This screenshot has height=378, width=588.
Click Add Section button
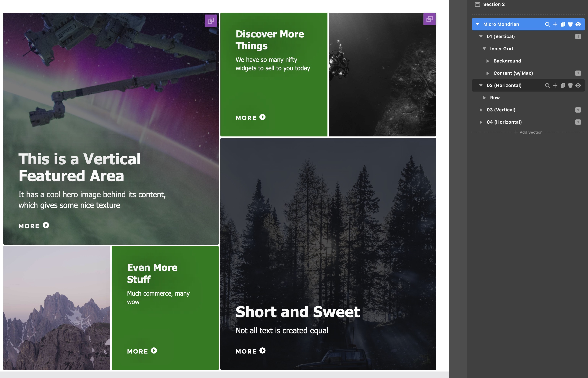click(528, 132)
